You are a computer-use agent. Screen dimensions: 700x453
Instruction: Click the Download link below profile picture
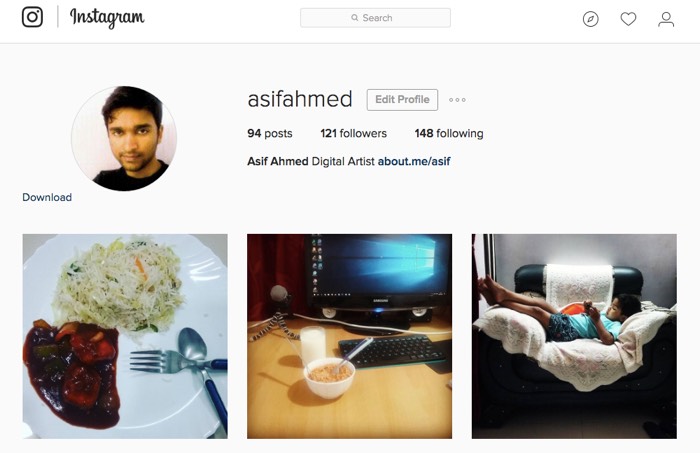[47, 197]
